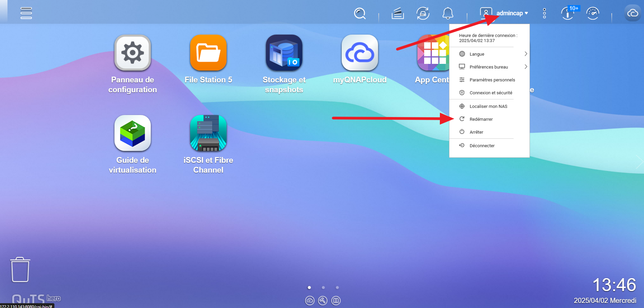This screenshot has height=308, width=644.
Task: Choose Arrêter to shut down
Action: [x=489, y=132]
